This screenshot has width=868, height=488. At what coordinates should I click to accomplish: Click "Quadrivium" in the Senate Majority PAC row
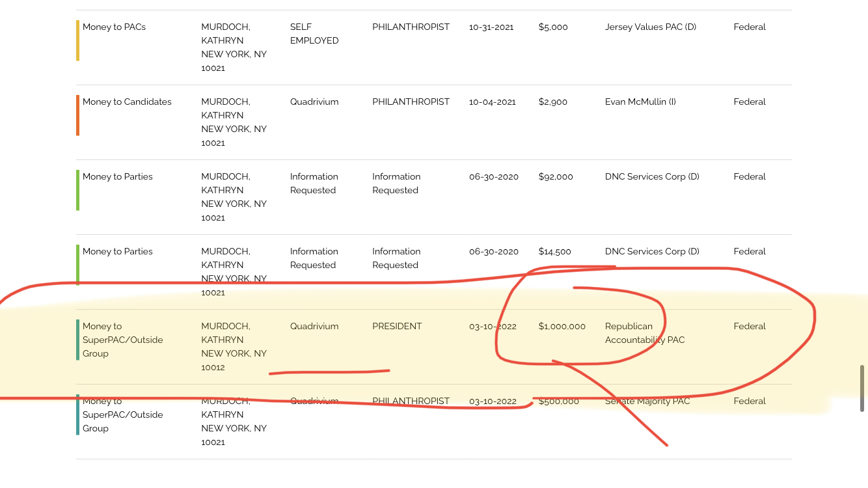314,401
